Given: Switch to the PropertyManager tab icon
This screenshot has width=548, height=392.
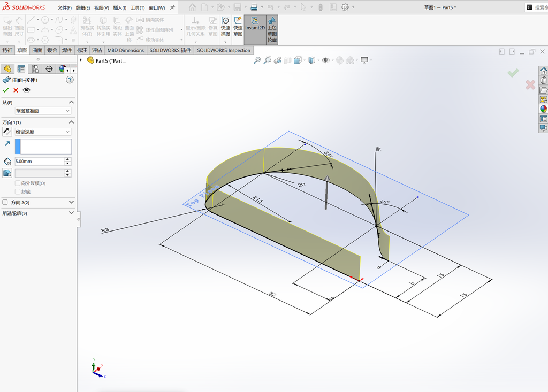Looking at the screenshot, I should (21, 69).
